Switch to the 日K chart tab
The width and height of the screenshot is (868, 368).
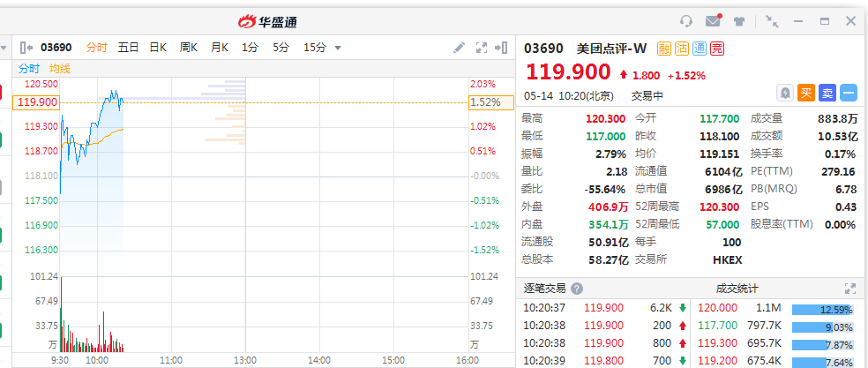(158, 48)
